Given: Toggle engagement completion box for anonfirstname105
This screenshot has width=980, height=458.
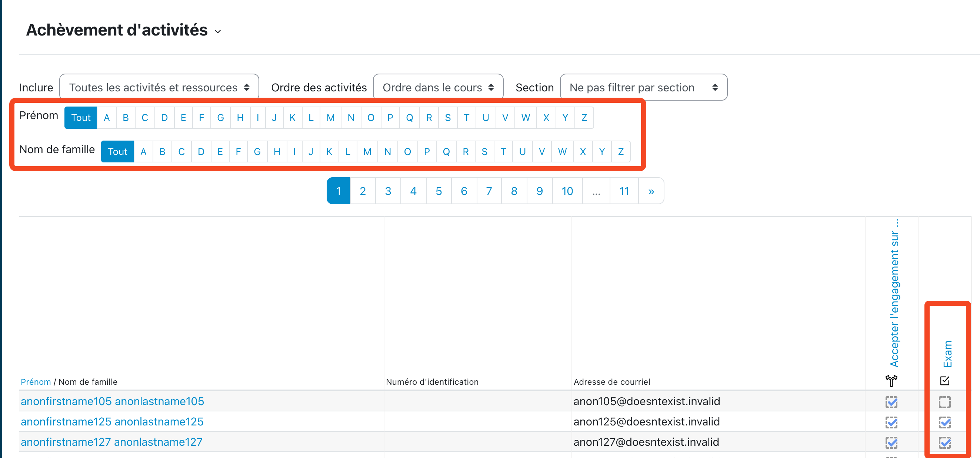Looking at the screenshot, I should click(x=891, y=402).
